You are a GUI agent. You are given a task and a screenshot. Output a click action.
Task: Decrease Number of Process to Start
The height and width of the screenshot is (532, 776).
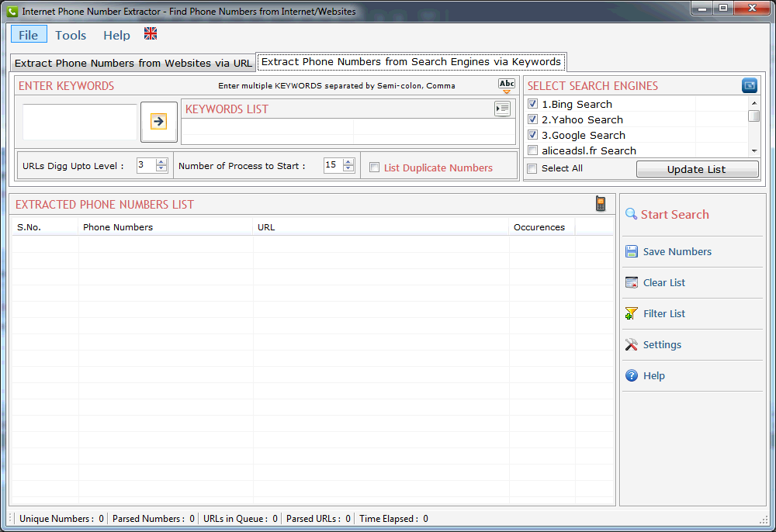[348, 168]
